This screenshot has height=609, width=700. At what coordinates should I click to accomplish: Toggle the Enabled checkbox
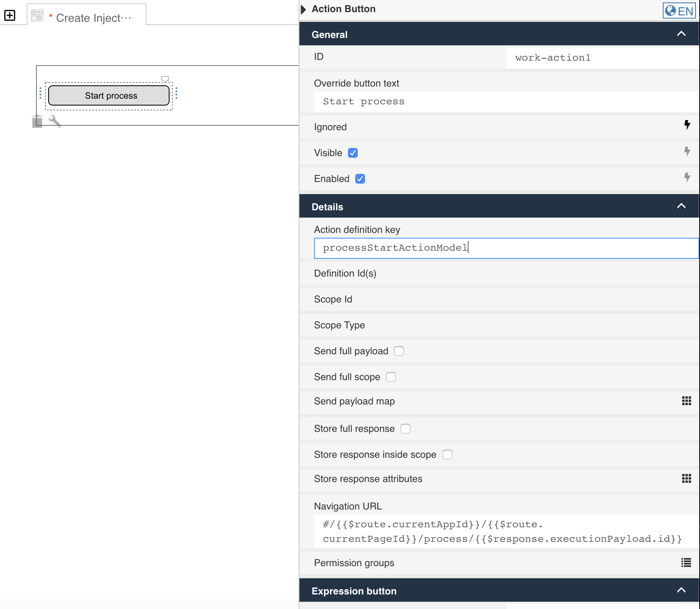[x=360, y=179]
